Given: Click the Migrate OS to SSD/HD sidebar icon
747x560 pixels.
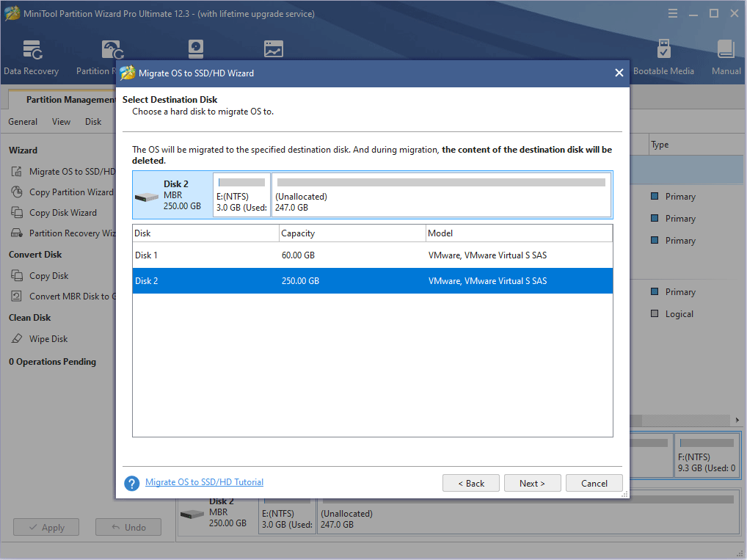Looking at the screenshot, I should (x=17, y=172).
